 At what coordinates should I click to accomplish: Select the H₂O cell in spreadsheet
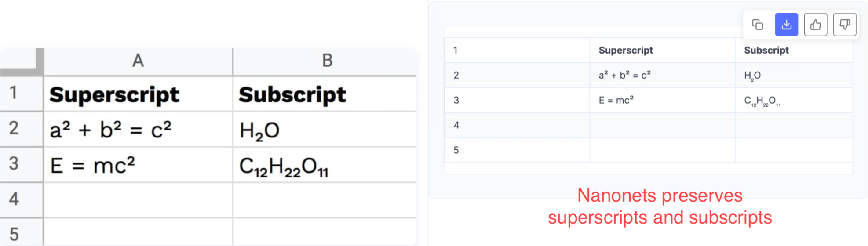coord(259,130)
